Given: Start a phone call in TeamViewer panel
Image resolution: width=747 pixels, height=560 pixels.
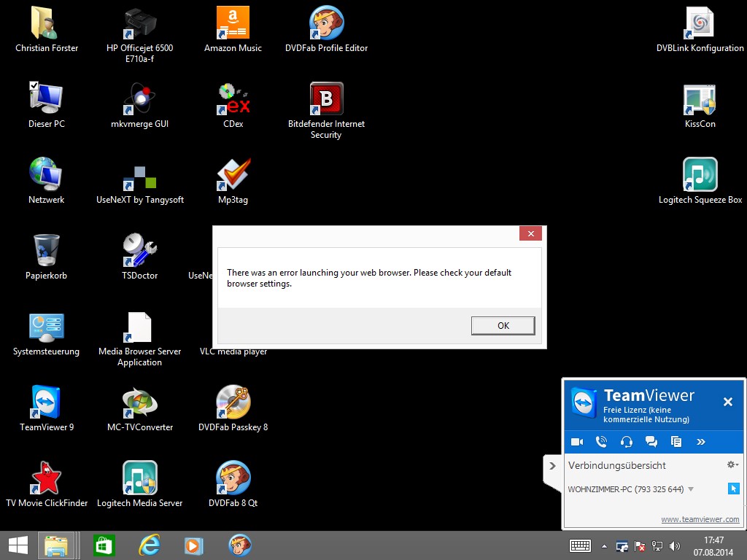Looking at the screenshot, I should point(602,442).
